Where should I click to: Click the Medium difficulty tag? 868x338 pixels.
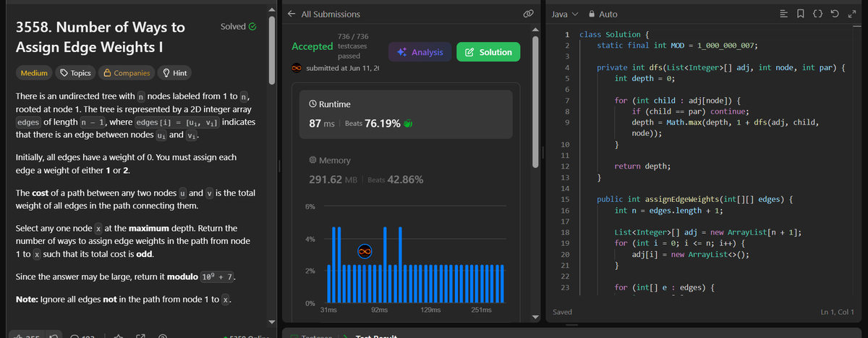pos(35,72)
